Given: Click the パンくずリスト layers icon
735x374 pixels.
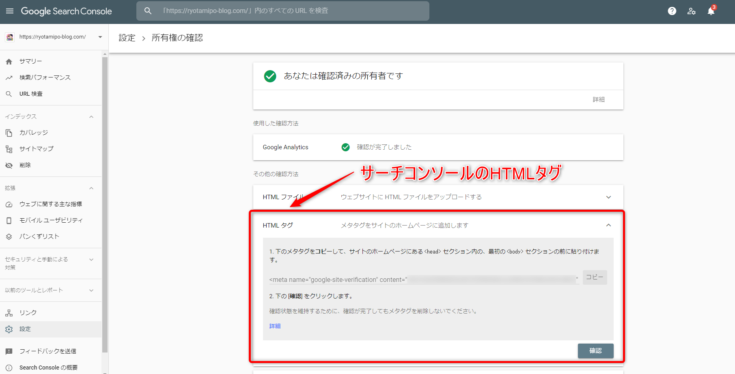Looking at the screenshot, I should tap(9, 237).
